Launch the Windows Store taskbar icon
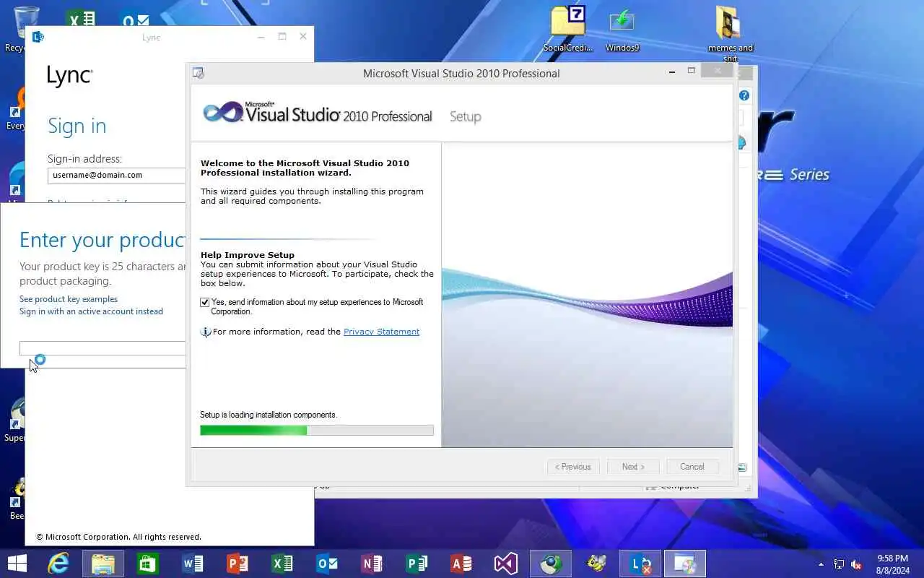Viewport: 924px width, 578px height. tap(148, 564)
